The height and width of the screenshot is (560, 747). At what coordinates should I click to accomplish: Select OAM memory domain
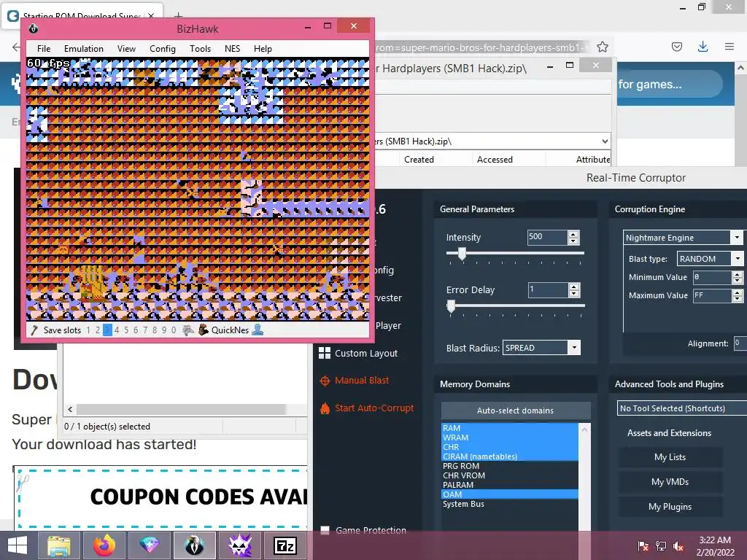point(510,495)
